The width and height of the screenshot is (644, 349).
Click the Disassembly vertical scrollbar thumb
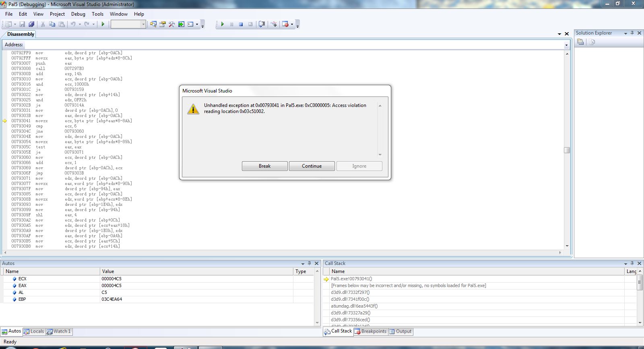click(567, 150)
